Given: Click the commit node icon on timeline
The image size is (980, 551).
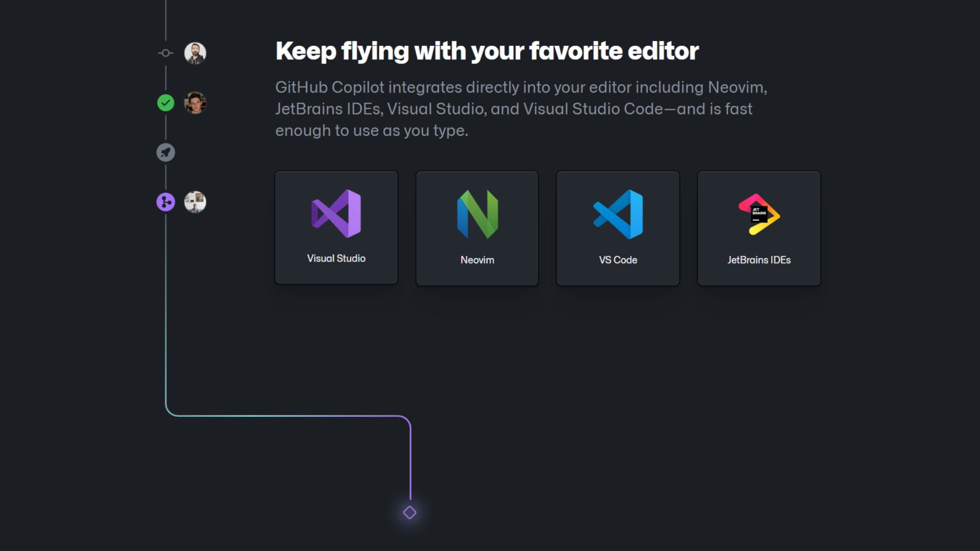Looking at the screenshot, I should point(166,53).
